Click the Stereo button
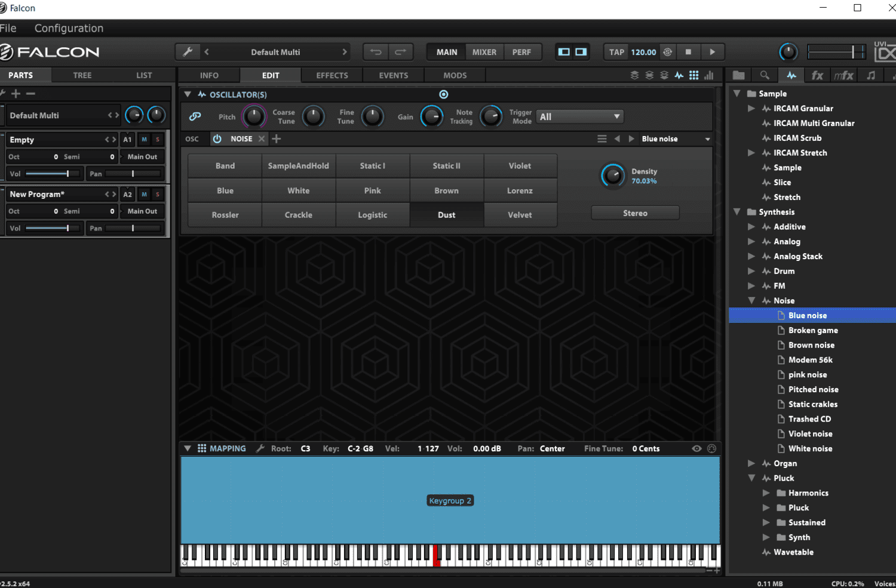 pyautogui.click(x=635, y=213)
